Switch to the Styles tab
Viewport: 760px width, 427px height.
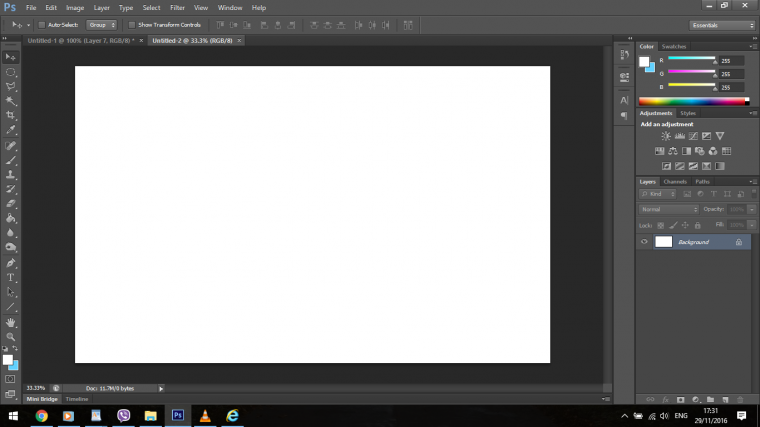pyautogui.click(x=688, y=113)
